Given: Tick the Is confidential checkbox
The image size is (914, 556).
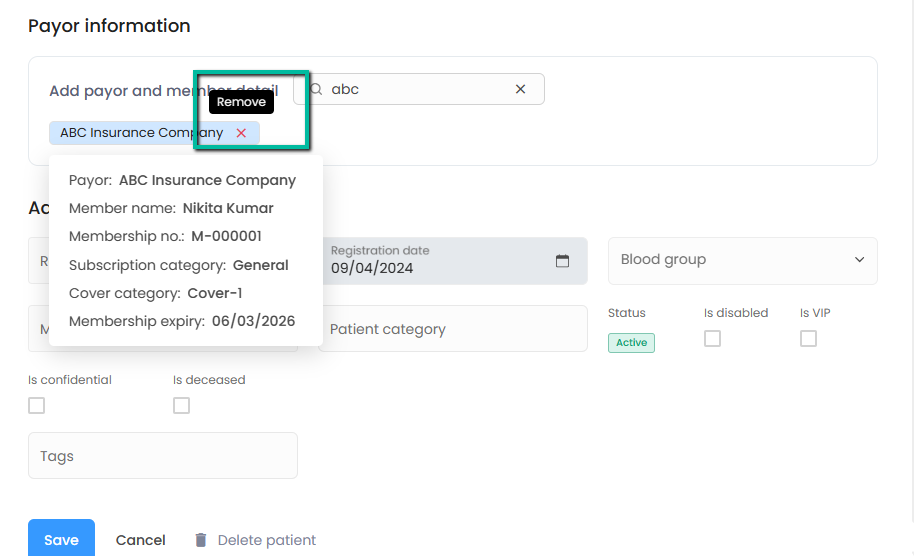Looking at the screenshot, I should tap(37, 405).
